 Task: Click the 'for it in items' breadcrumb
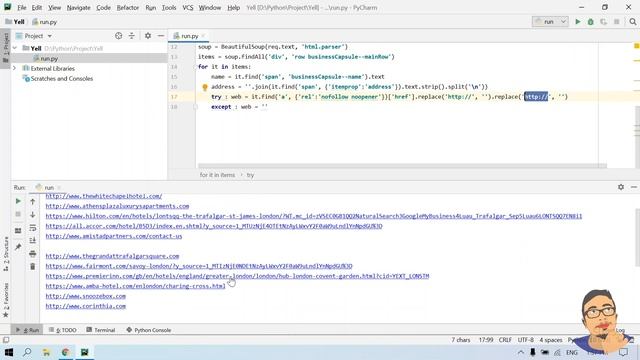coord(217,175)
